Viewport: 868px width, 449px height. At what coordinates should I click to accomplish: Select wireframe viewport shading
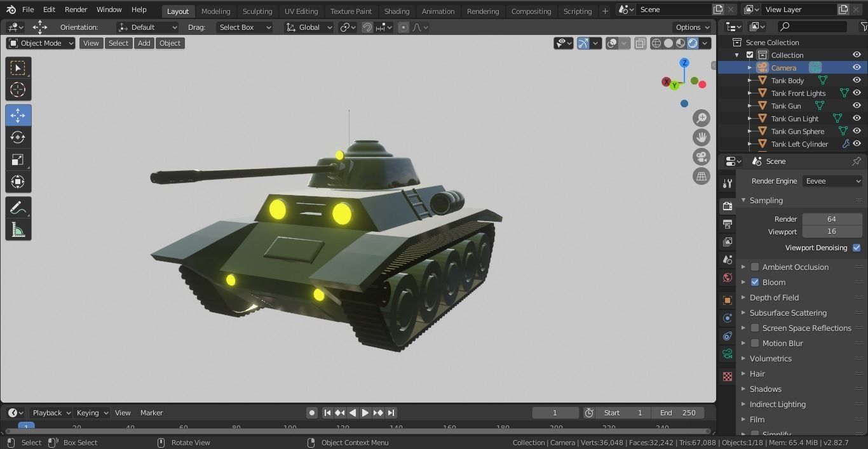pos(656,43)
